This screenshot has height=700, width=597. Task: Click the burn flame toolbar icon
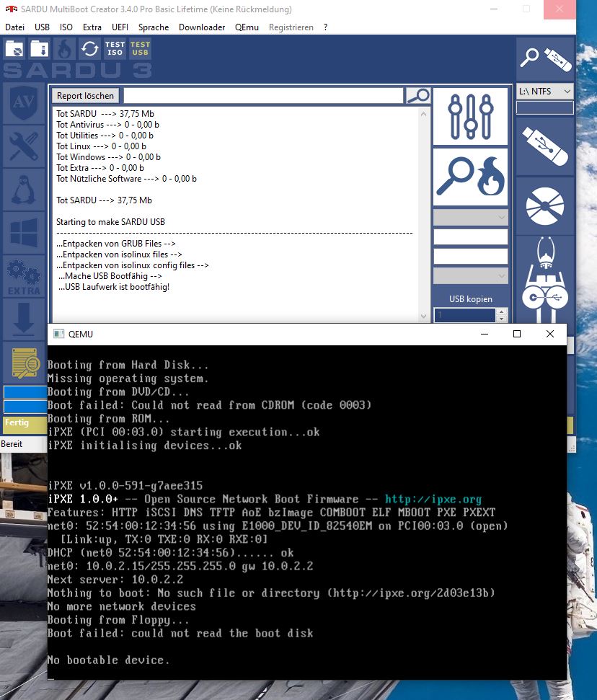(x=64, y=48)
